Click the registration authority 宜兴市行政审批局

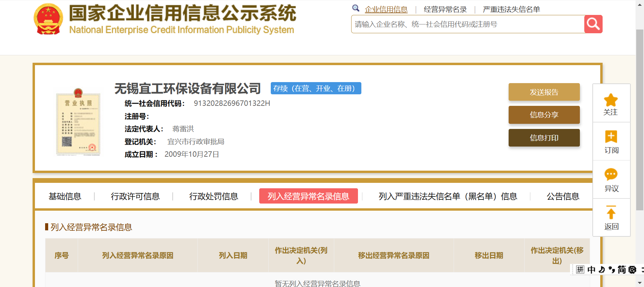[196, 142]
